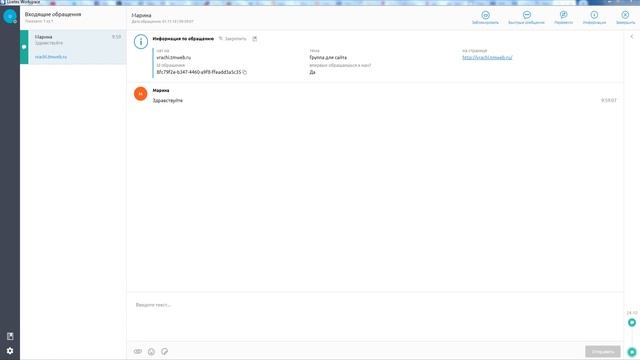Pin the info block with Закрепить
The width and height of the screenshot is (640, 360).
click(x=232, y=39)
